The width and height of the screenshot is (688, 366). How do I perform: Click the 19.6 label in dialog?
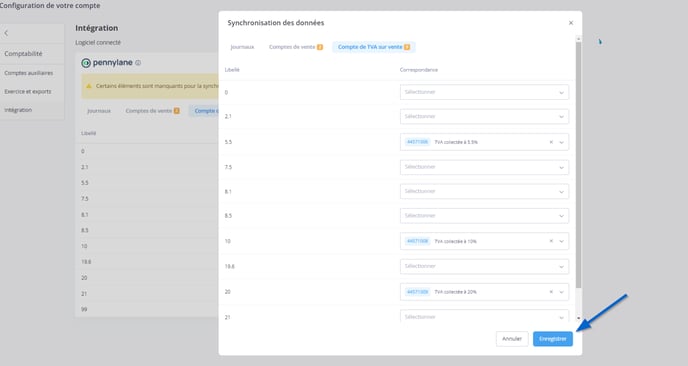229,266
